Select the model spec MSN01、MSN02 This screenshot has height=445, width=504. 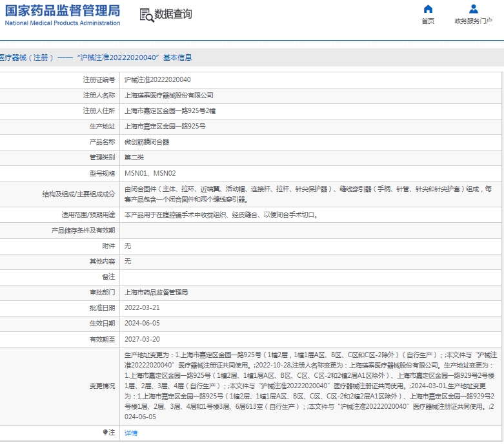coord(150,173)
